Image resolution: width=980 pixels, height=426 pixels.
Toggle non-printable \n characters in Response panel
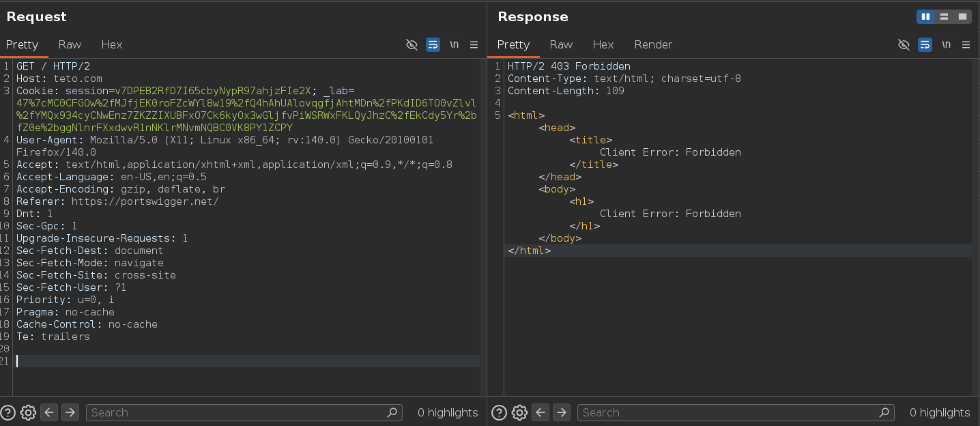946,44
